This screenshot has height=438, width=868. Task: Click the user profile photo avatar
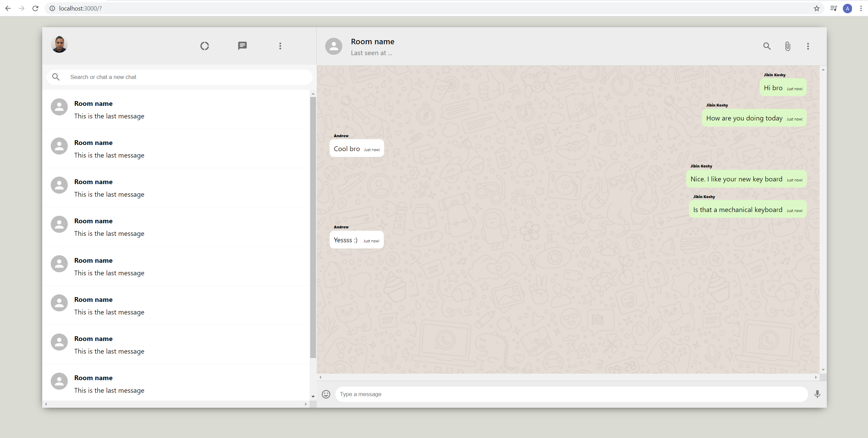click(x=59, y=45)
